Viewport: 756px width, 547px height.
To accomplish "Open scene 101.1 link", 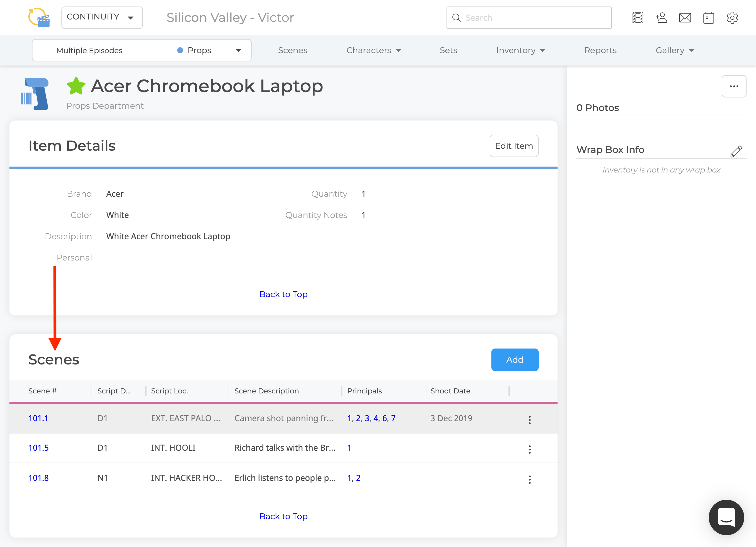I will [38, 418].
